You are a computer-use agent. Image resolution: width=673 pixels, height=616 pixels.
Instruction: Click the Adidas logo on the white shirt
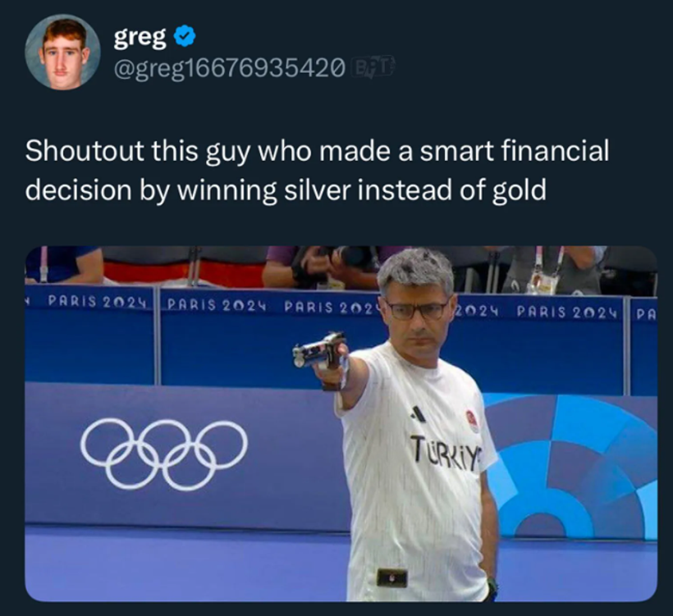[x=417, y=414]
